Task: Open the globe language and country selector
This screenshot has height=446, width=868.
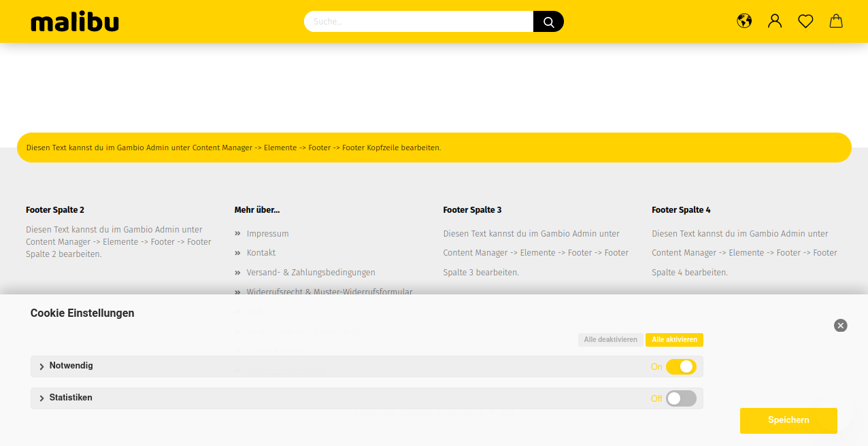Action: tap(744, 21)
